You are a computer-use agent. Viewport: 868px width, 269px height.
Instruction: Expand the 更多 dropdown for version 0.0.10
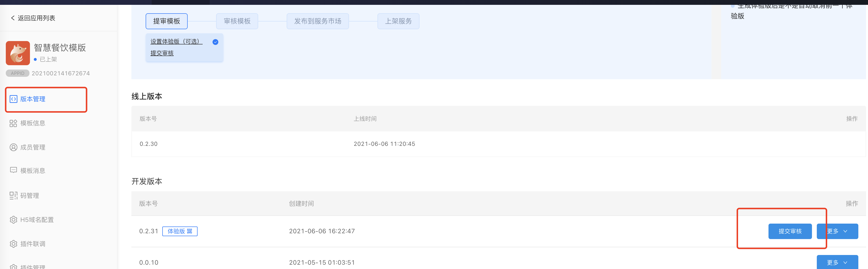click(837, 262)
